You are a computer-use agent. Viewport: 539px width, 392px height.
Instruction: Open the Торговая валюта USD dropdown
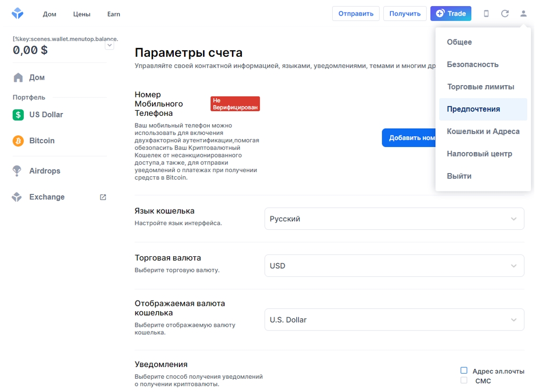pyautogui.click(x=394, y=266)
